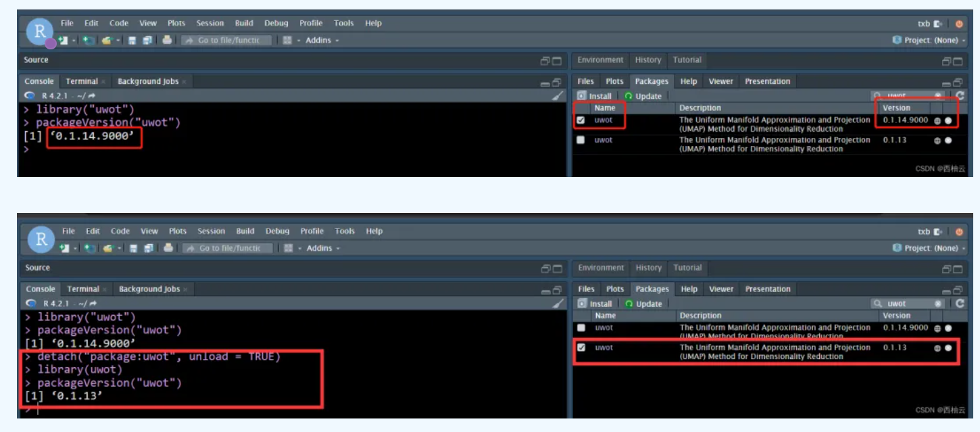The image size is (980, 432).
Task: Expand panes grid dropdown arrow in bottom RStudio
Action: (x=299, y=248)
